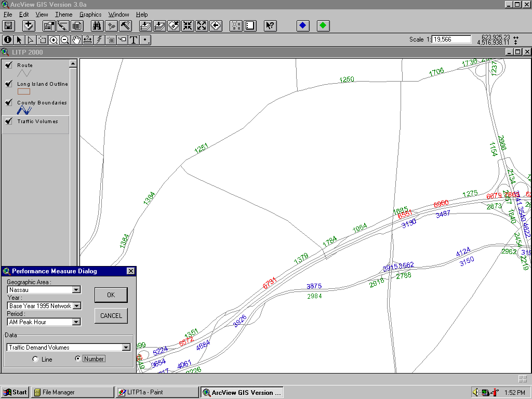Uncheck the Route theme checkbox
532x399 pixels.
click(x=9, y=65)
